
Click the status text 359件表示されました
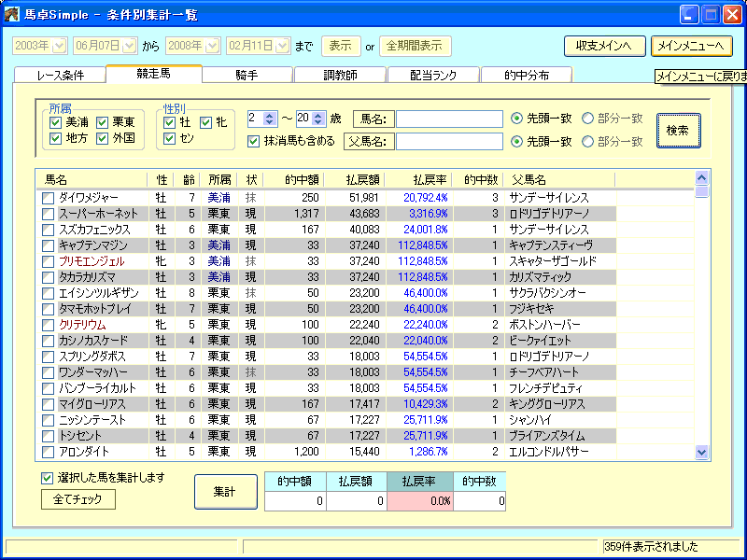coord(651,546)
